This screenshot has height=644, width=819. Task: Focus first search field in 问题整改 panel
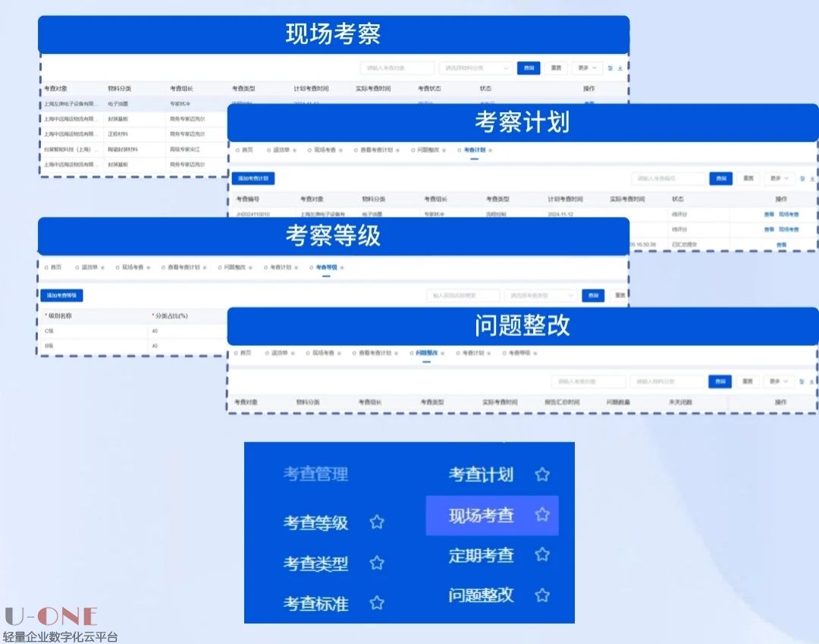click(x=588, y=382)
